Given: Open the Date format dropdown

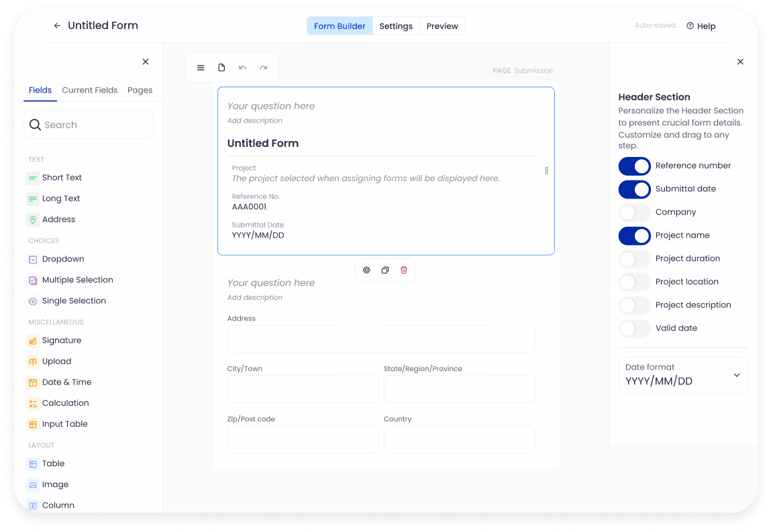Looking at the screenshot, I should (683, 375).
